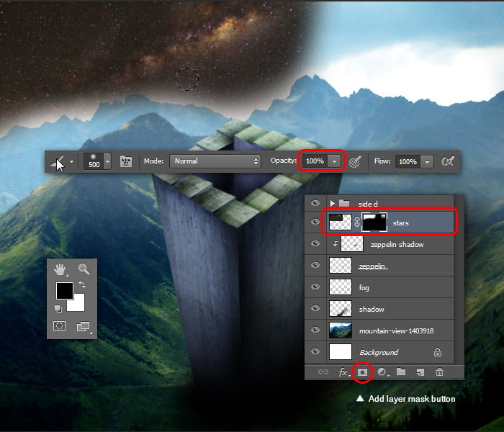Swap foreground and background colors

coord(82,284)
